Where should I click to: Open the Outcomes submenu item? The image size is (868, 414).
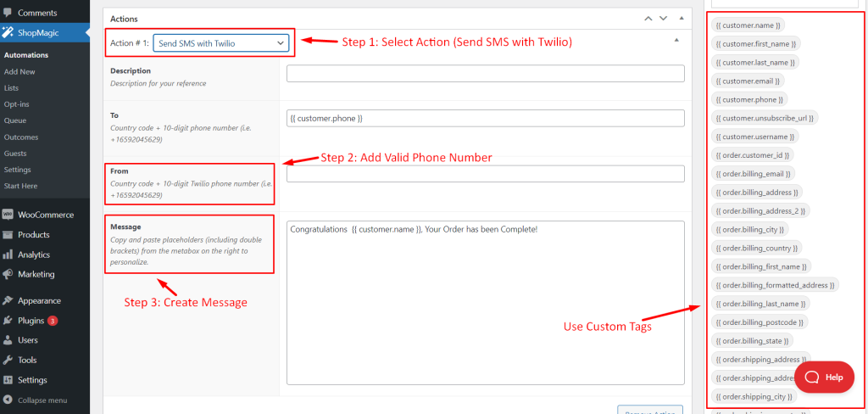(x=21, y=137)
